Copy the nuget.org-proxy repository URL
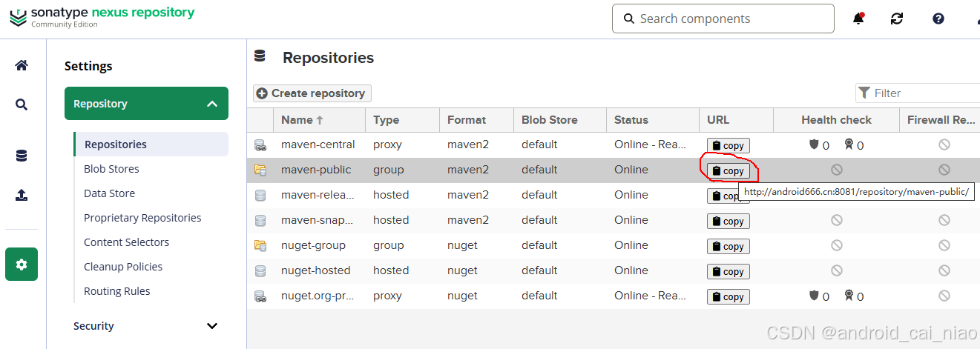The image size is (980, 349). point(728,297)
